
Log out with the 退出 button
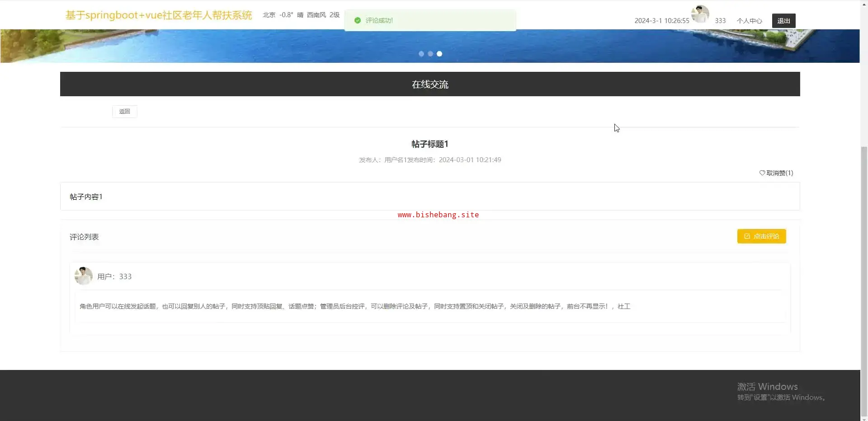tap(783, 21)
